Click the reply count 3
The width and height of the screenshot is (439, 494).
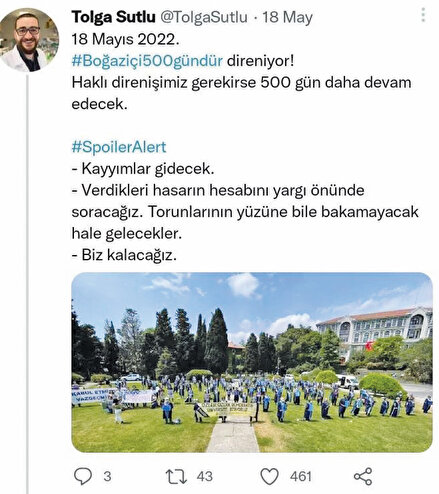click(107, 476)
